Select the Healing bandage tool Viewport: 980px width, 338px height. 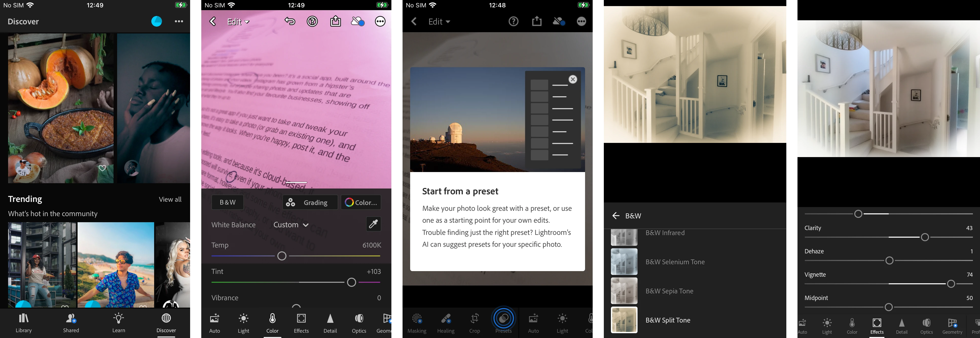click(446, 323)
